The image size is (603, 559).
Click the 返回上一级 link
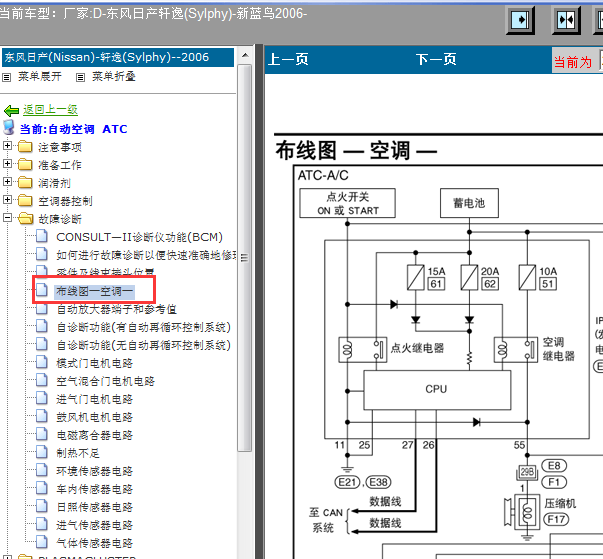[x=50, y=110]
